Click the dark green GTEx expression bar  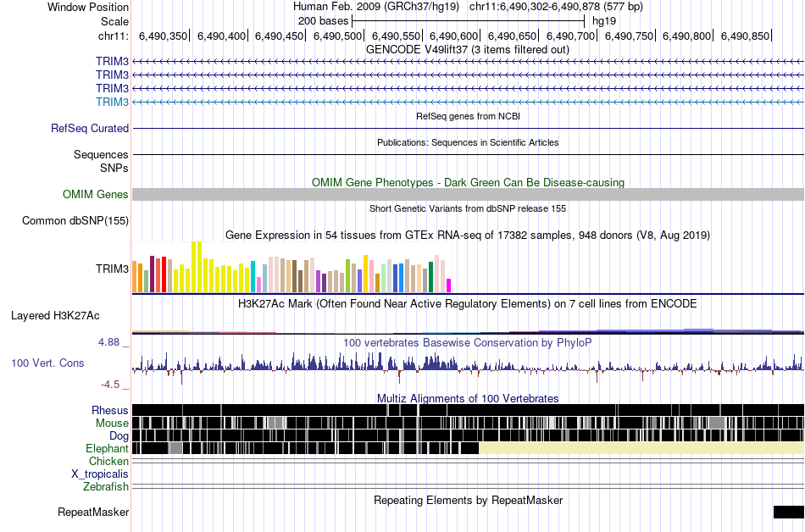(430, 277)
